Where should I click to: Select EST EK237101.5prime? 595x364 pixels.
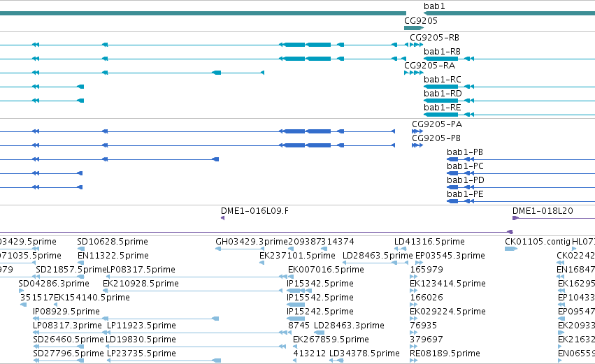click(x=297, y=256)
